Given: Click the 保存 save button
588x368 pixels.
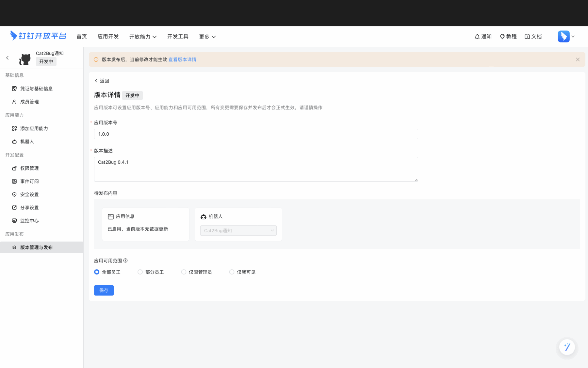Looking at the screenshot, I should coord(104,290).
